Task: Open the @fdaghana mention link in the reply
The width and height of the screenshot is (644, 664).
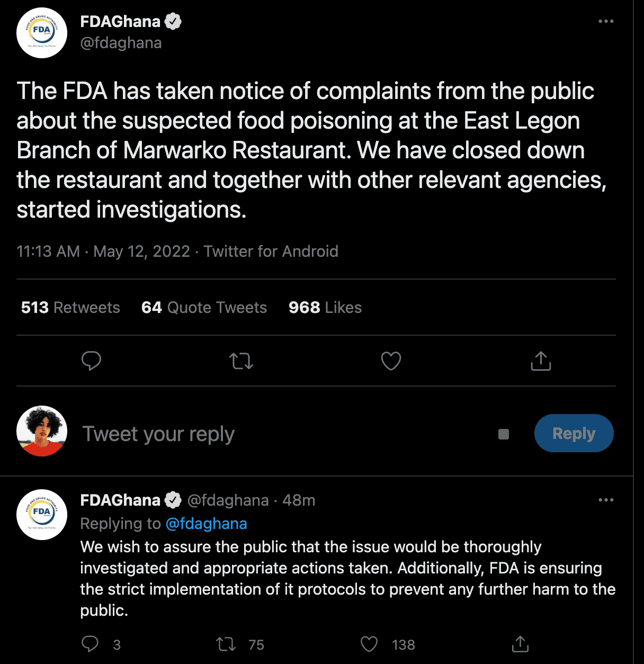Action: point(206,524)
